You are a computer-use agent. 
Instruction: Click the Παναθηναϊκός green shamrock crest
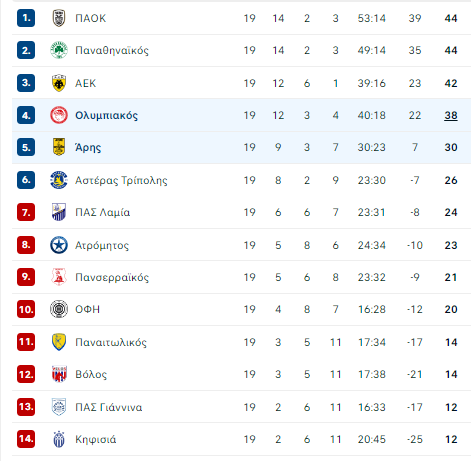pos(59,50)
